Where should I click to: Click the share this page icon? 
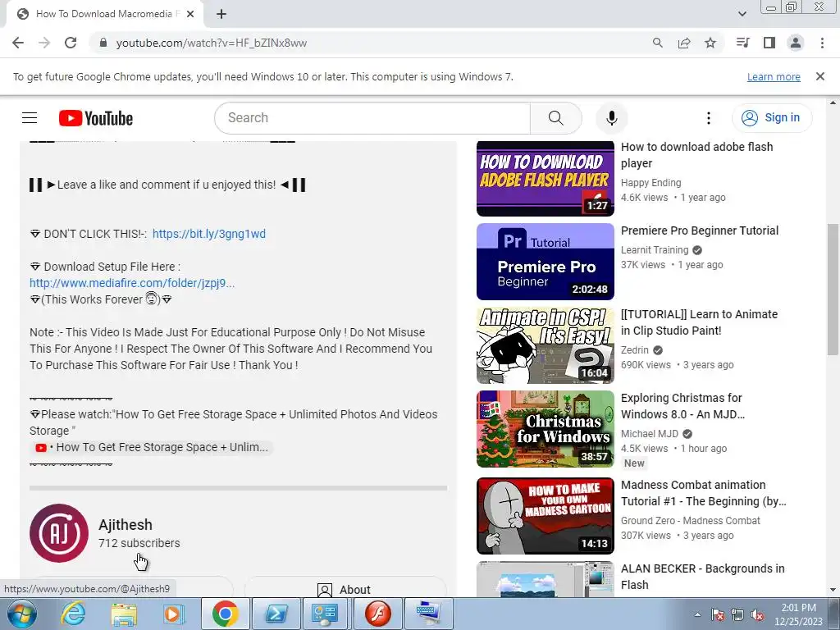click(683, 43)
